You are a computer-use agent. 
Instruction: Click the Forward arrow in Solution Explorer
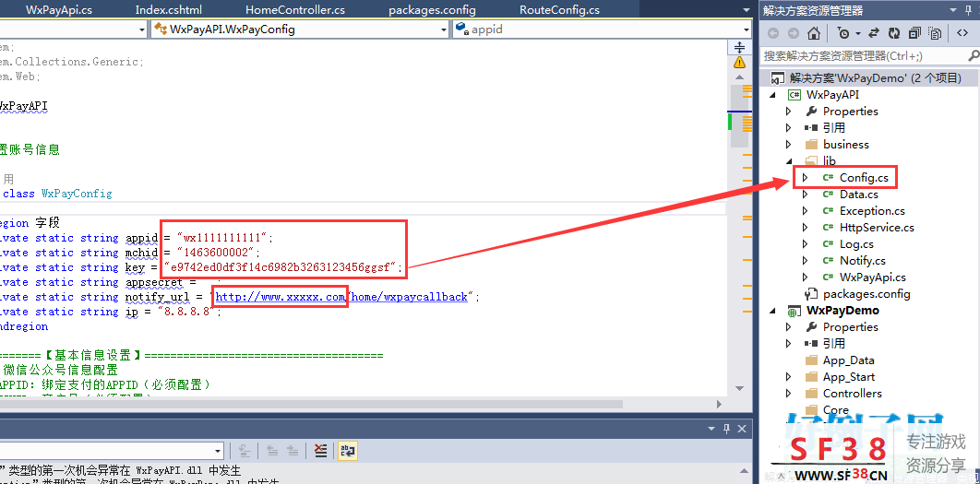pos(793,33)
